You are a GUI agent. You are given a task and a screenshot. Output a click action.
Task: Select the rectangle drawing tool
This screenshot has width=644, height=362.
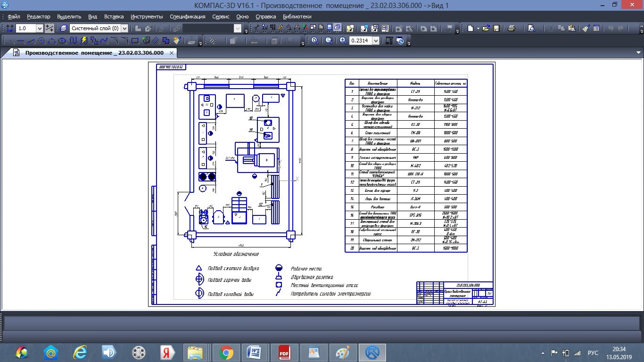pyautogui.click(x=135, y=41)
